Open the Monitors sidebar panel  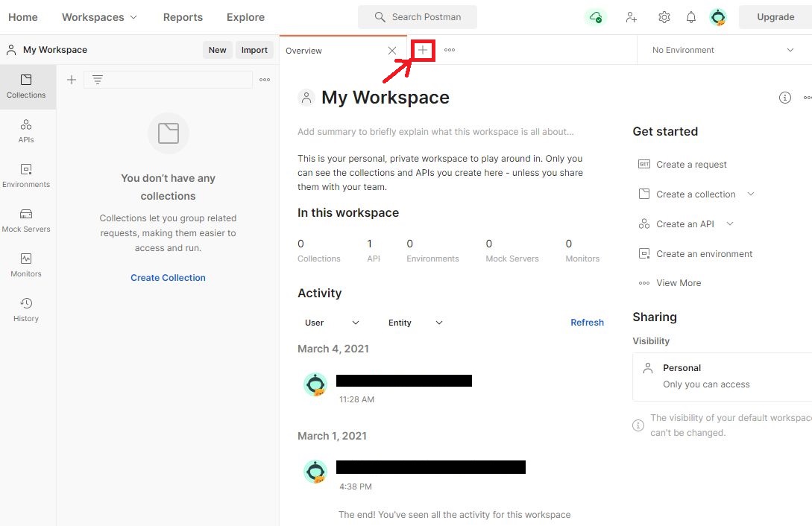point(26,265)
